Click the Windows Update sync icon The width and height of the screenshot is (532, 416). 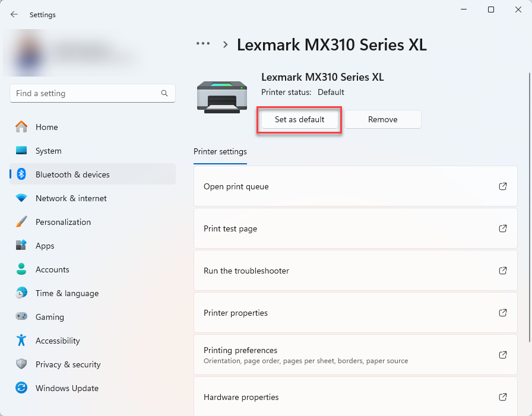coord(21,388)
